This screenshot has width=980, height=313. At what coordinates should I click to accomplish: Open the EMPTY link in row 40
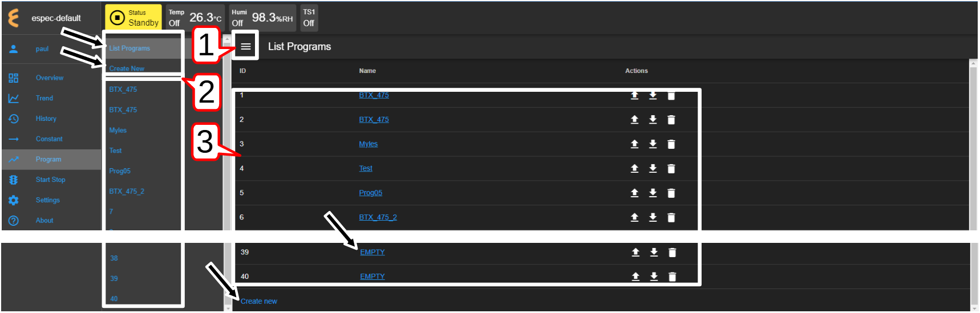pos(372,277)
